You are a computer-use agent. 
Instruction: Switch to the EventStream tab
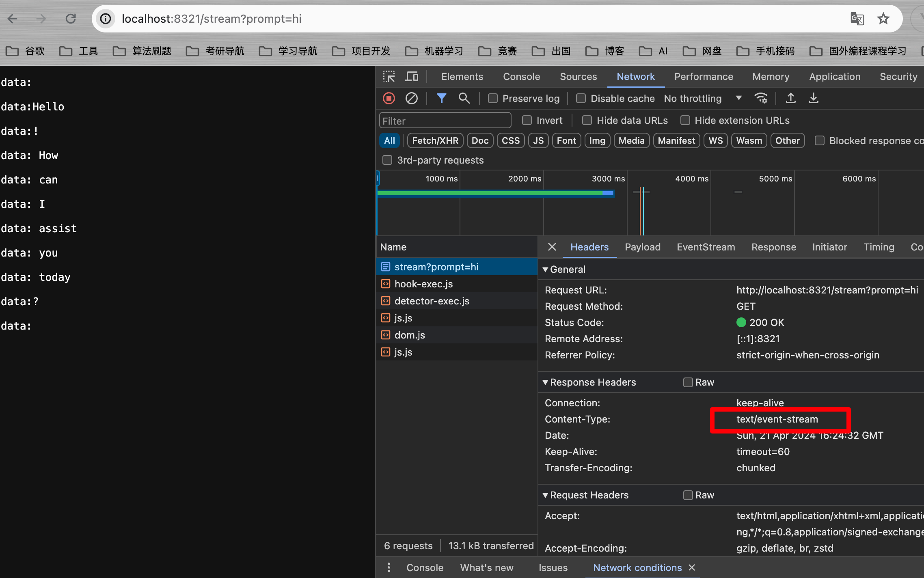click(x=706, y=247)
